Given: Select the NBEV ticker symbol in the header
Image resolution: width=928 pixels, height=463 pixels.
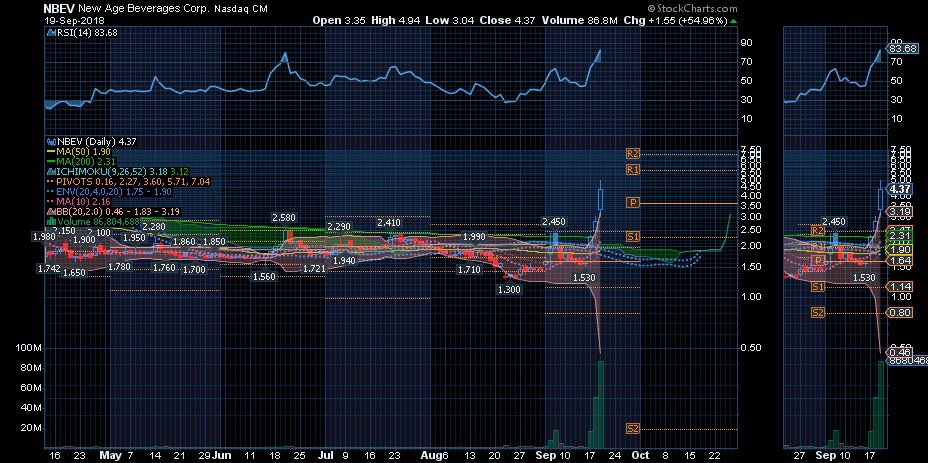Looking at the screenshot, I should point(59,8).
